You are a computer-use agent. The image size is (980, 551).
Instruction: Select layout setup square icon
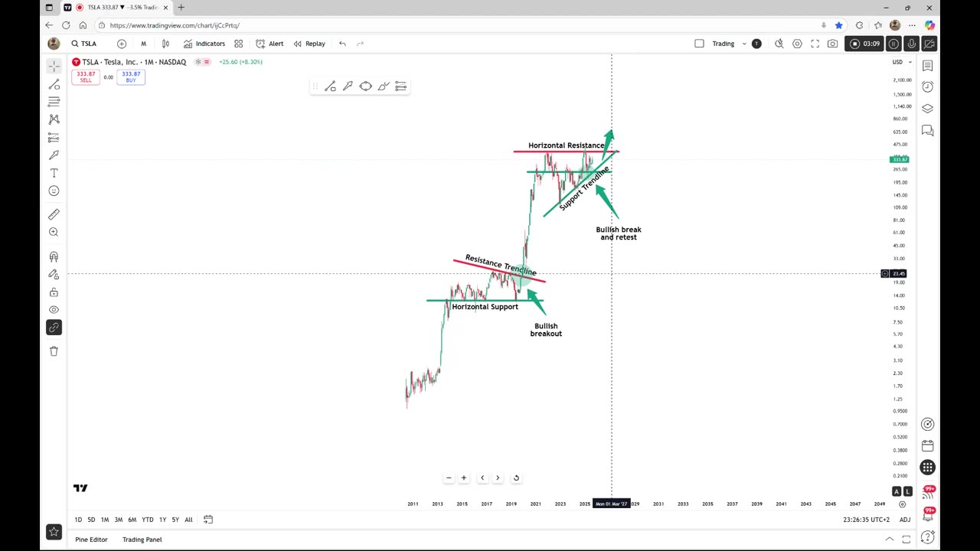699,44
